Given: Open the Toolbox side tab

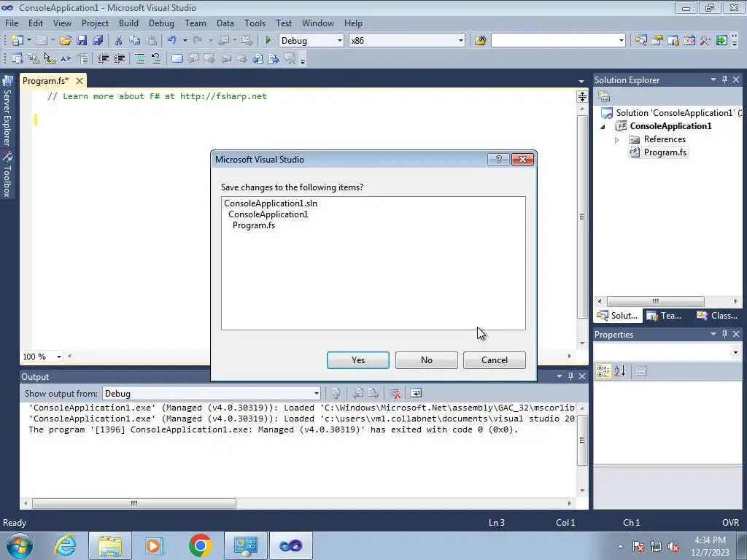Looking at the screenshot, I should (7, 175).
